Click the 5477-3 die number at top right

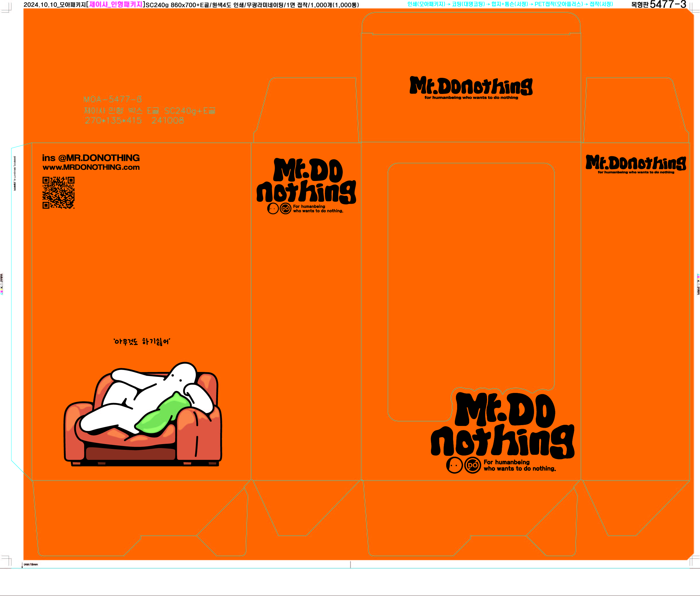point(668,4)
